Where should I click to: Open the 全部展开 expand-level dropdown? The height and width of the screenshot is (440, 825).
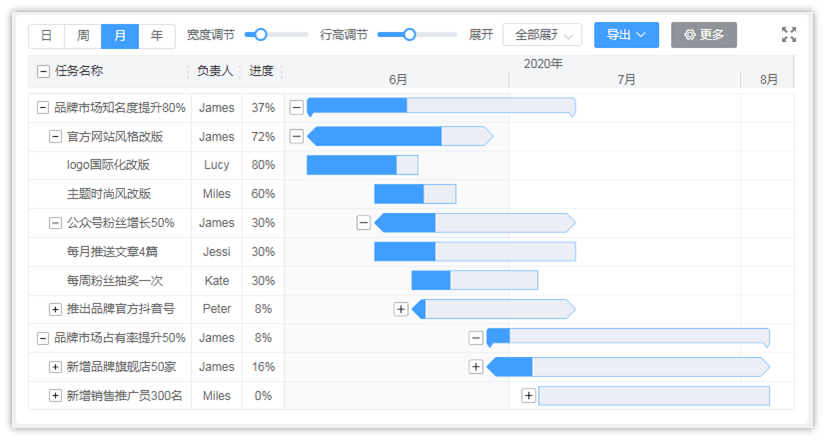tap(542, 35)
